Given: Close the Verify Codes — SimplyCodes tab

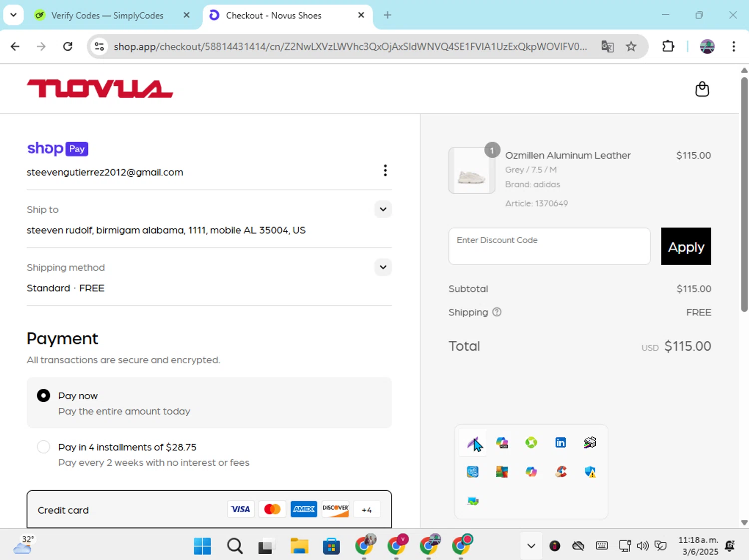Looking at the screenshot, I should click(x=186, y=15).
